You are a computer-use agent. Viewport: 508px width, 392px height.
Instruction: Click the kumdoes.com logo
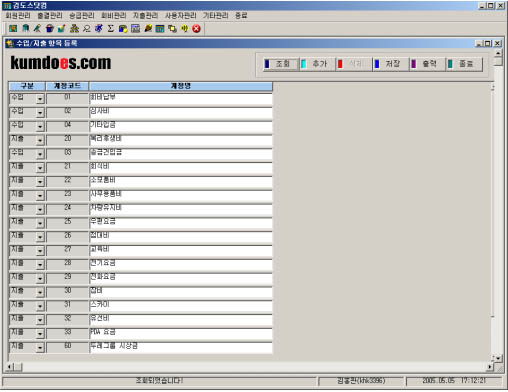(61, 63)
